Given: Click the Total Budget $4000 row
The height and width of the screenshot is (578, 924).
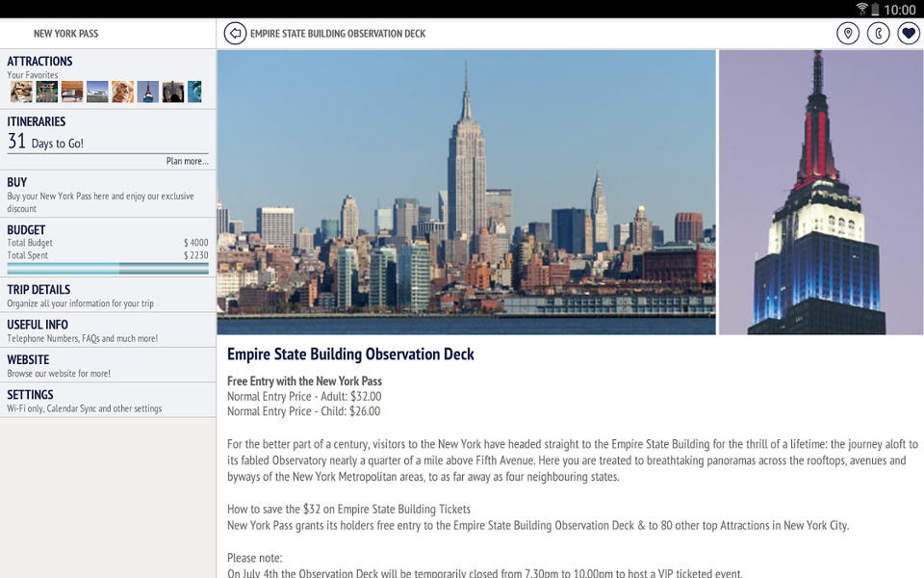Looking at the screenshot, I should [x=108, y=243].
